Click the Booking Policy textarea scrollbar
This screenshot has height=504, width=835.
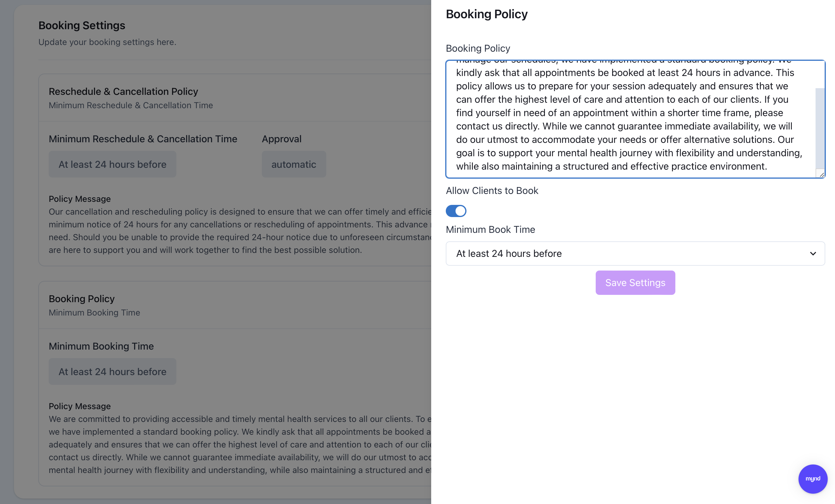(820, 129)
